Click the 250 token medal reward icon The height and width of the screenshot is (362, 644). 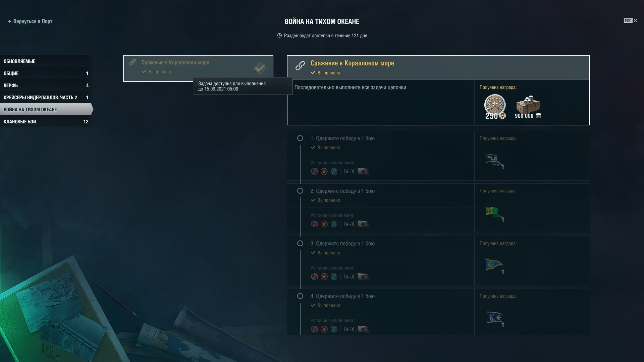(495, 107)
